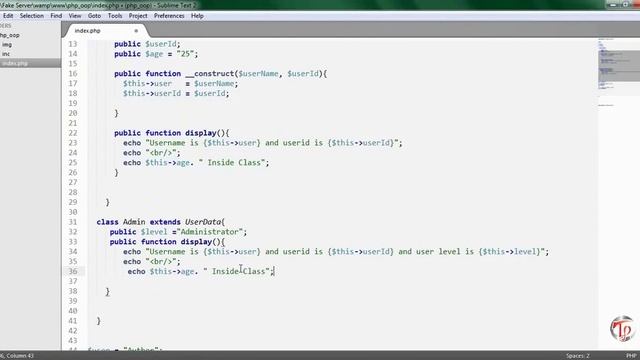Click $level variable on line 32
Screen dimensions: 640x360
(x=154, y=232)
